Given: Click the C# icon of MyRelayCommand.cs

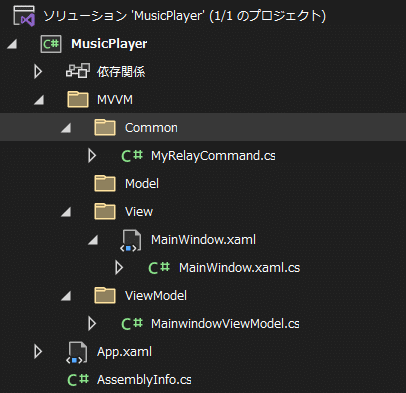Looking at the screenshot, I should click(x=132, y=156).
